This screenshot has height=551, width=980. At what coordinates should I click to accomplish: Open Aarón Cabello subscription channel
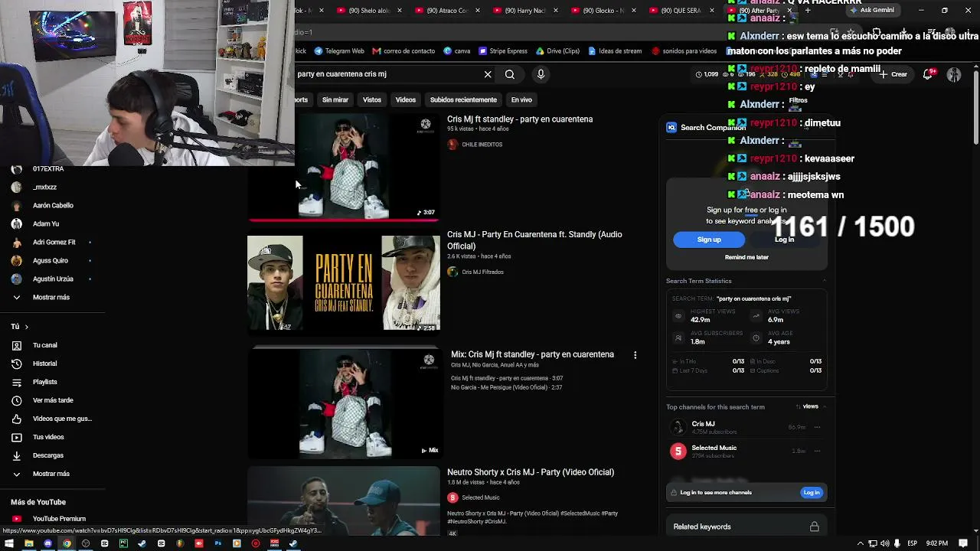53,205
